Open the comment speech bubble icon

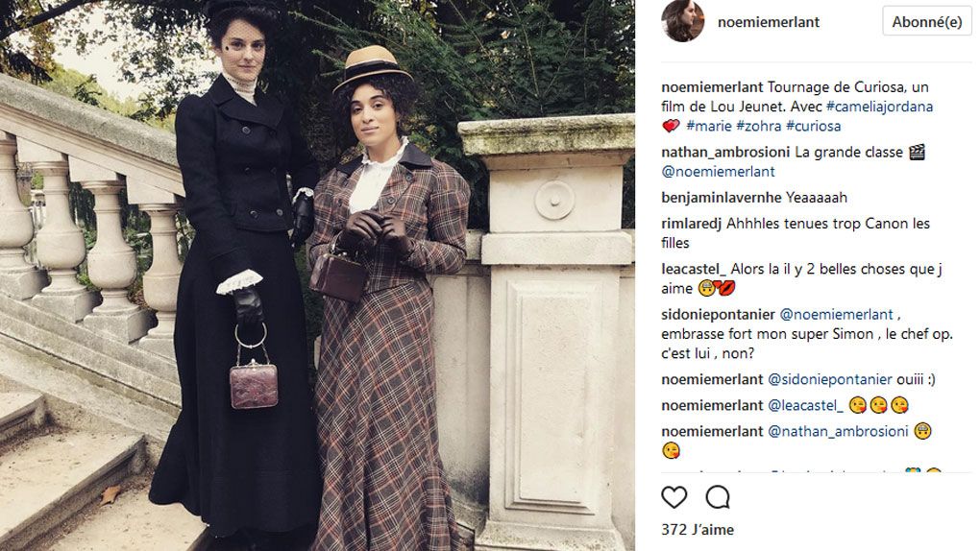718,498
